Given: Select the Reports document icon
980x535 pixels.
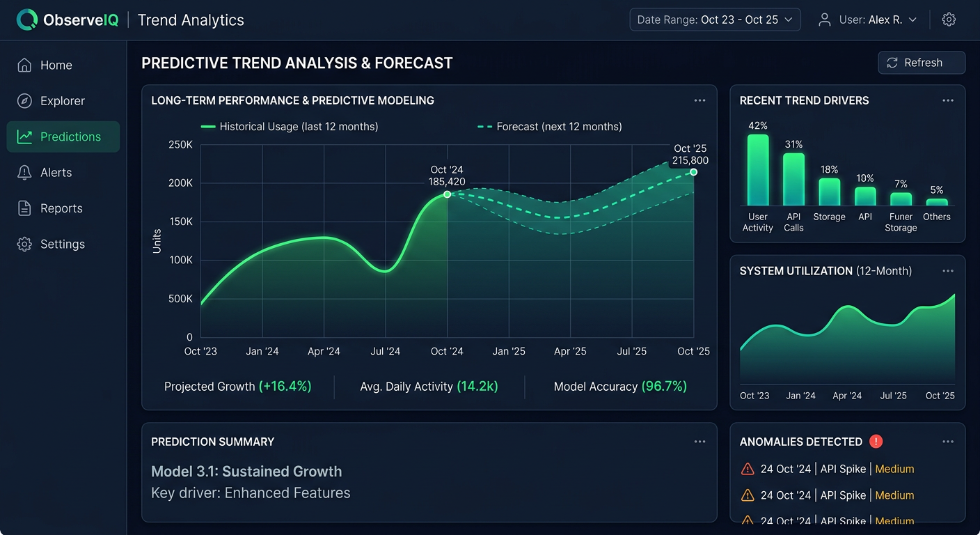Looking at the screenshot, I should point(25,208).
